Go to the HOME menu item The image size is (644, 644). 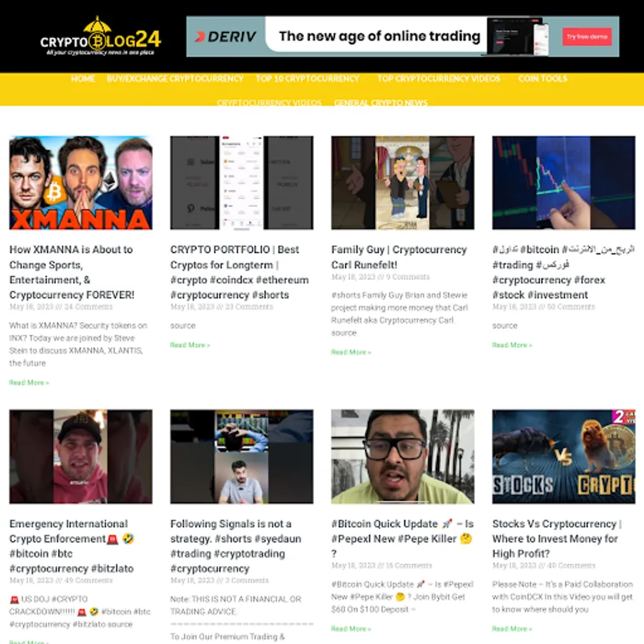point(83,79)
